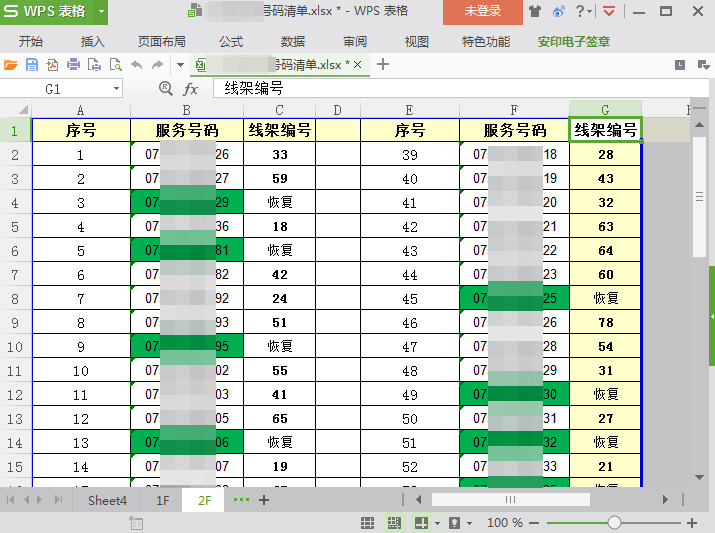Switch to the 1F sheet tab
The width and height of the screenshot is (715, 533).
[162, 500]
